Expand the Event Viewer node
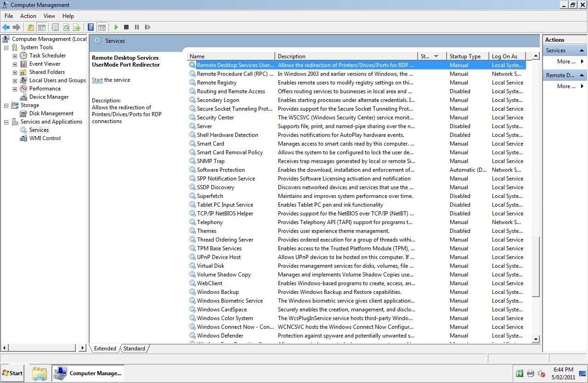Image resolution: width=588 pixels, height=383 pixels. pos(15,64)
